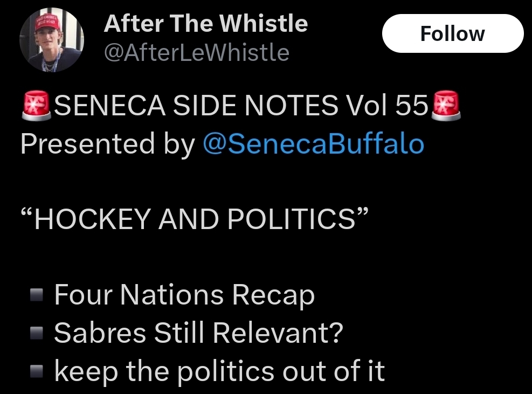The width and height of the screenshot is (532, 394).
Task: Open the After The Whistle profile picture
Action: [52, 40]
